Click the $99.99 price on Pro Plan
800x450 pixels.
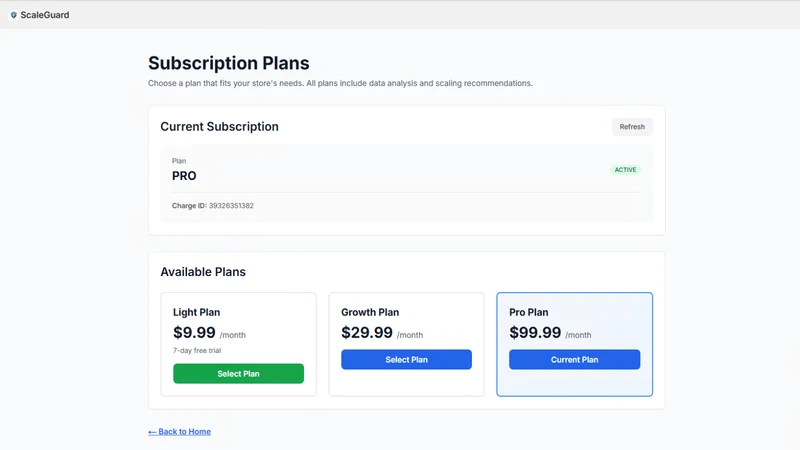535,333
